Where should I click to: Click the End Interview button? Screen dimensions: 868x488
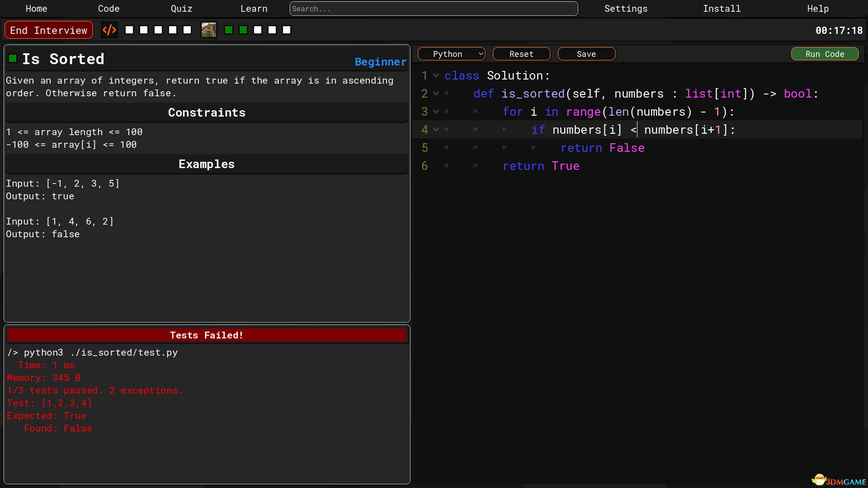49,30
